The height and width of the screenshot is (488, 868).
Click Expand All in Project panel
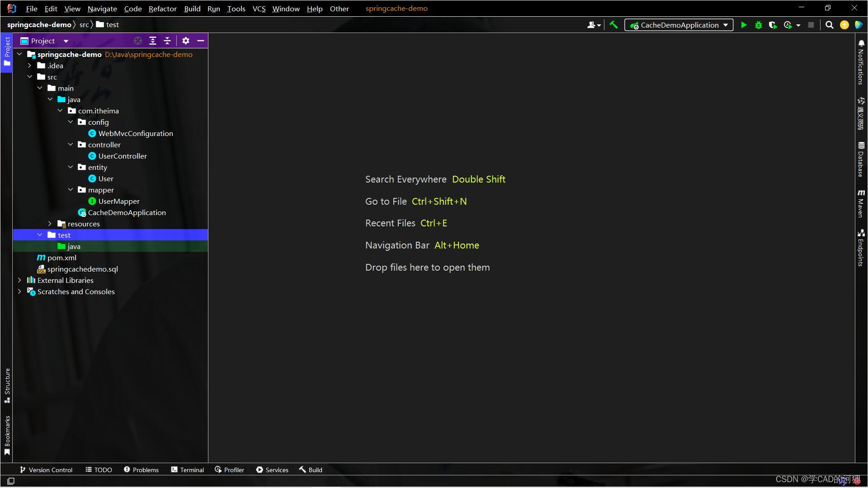click(x=153, y=41)
